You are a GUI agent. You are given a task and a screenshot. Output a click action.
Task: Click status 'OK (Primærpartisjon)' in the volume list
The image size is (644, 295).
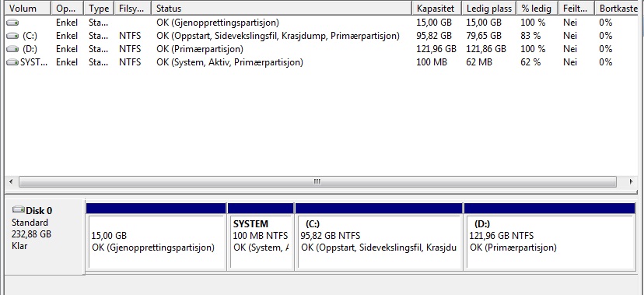200,49
